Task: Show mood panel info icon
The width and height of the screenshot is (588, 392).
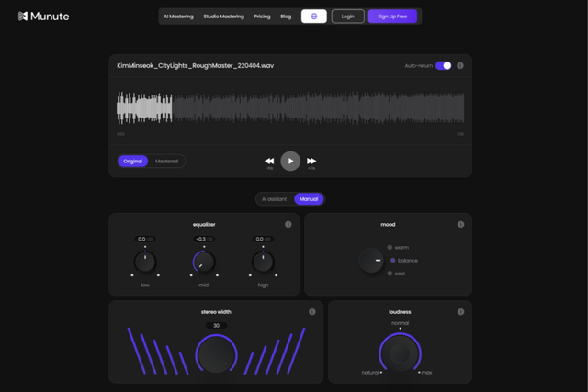Action: [460, 224]
